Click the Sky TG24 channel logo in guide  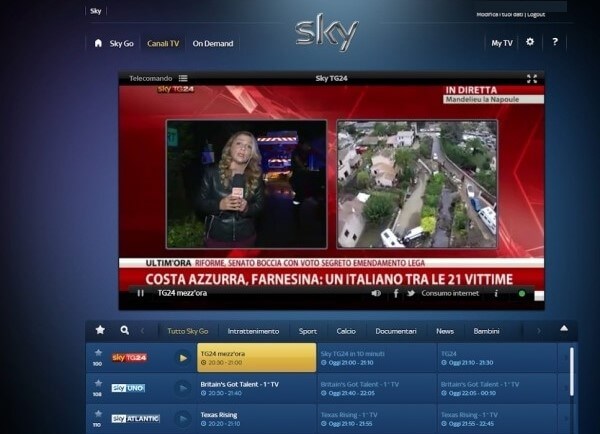129,357
